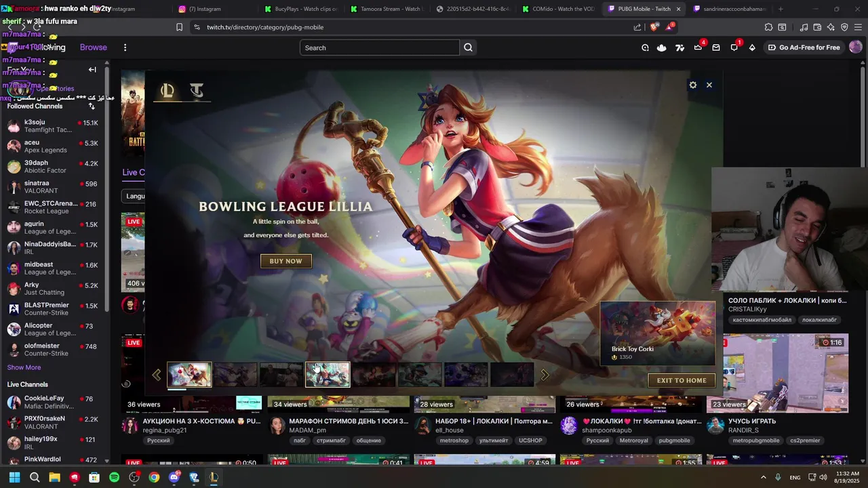Open the Twitch three-dot more menu

[x=125, y=47]
